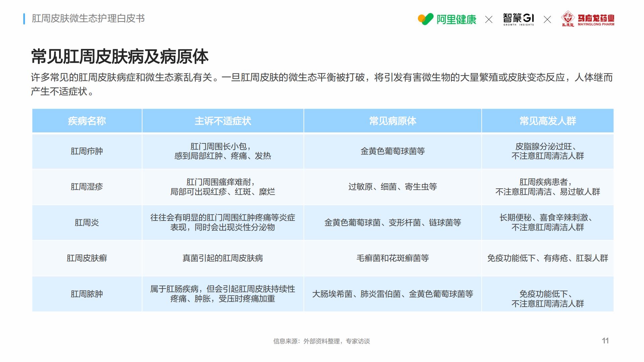Click the cell 毛癣菌和花斑癣菌等
This screenshot has height=362, width=644.
coord(392,258)
